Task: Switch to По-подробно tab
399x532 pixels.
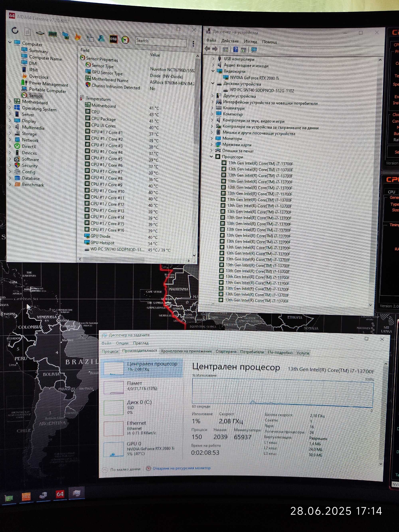Action: 280,353
